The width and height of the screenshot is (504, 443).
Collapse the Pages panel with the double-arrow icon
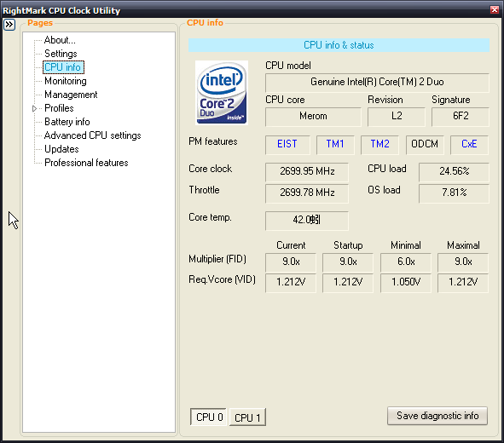point(9,25)
